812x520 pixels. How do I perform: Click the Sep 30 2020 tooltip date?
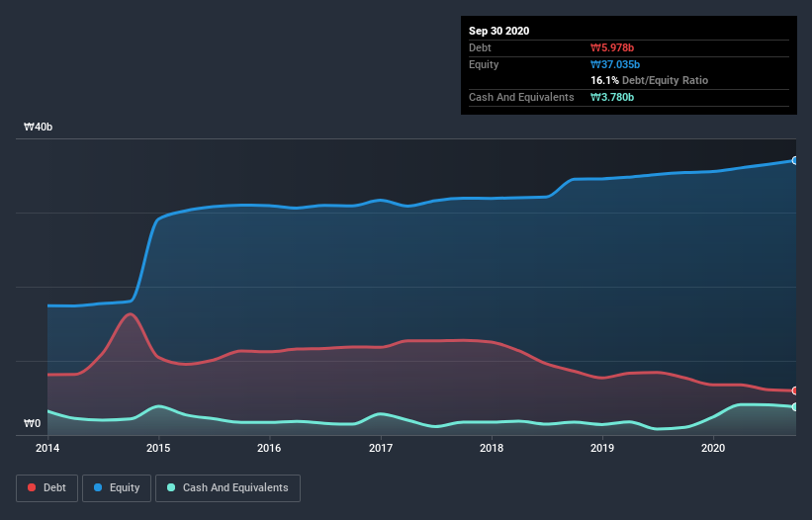click(499, 31)
